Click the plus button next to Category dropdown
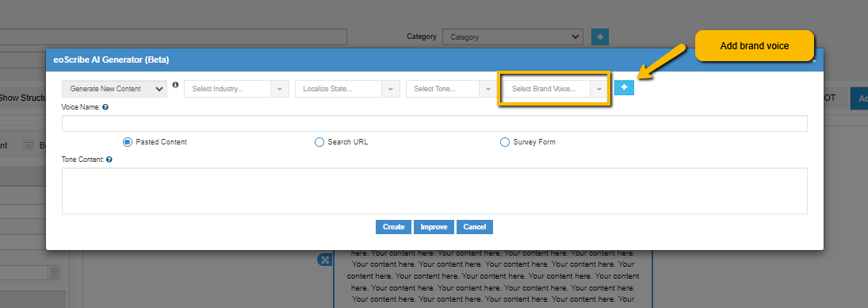Viewport: 868px width, 308px height. 600,37
